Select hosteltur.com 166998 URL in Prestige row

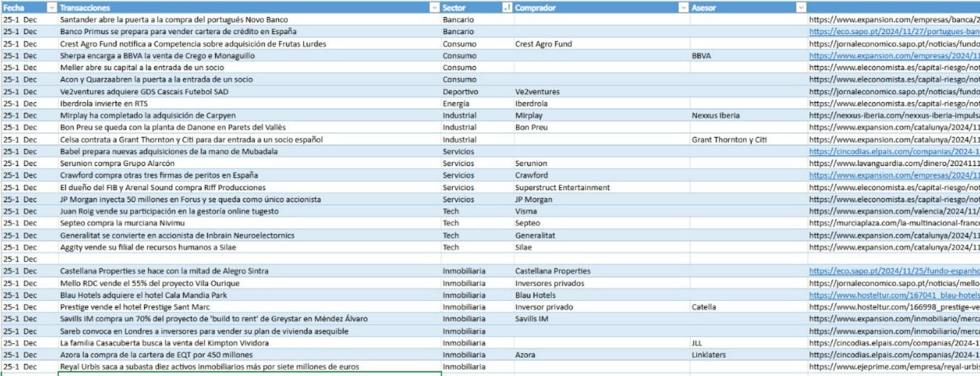(894, 307)
